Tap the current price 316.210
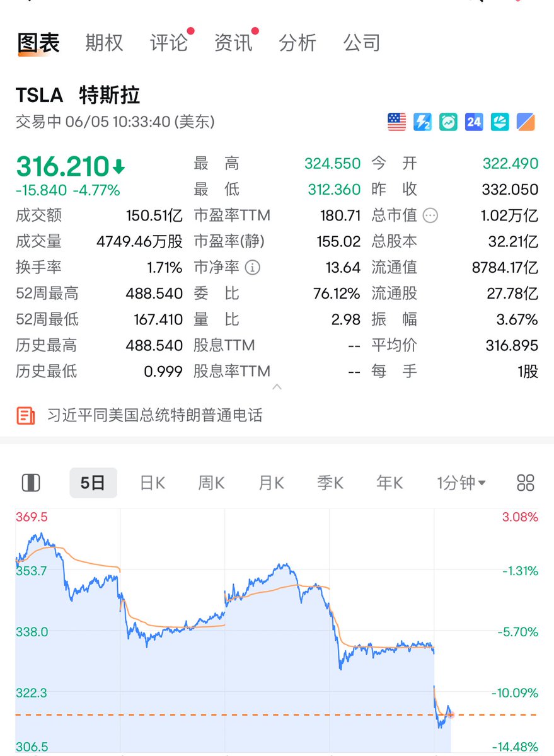Screen dimensions: 554x756 pos(63,166)
